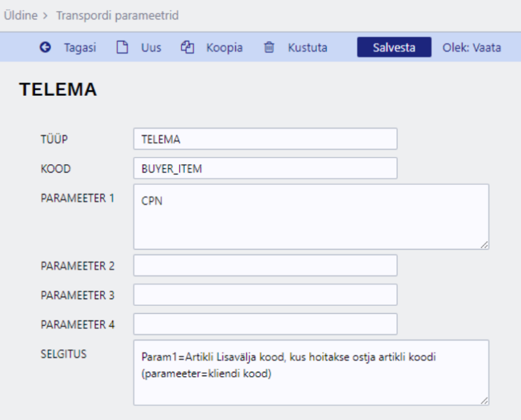
Task: Click the PARAMEETER 2 label
Action: (78, 266)
